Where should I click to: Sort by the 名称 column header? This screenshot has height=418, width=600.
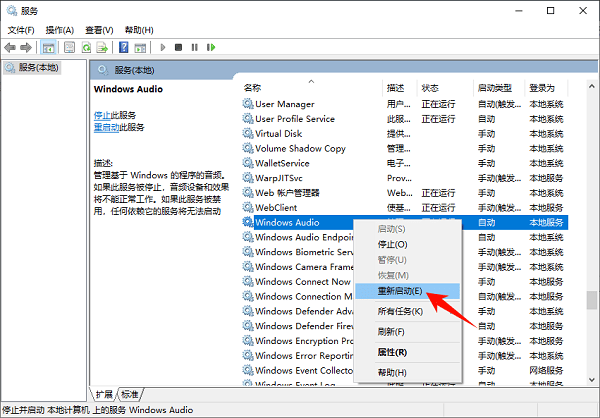(311, 88)
